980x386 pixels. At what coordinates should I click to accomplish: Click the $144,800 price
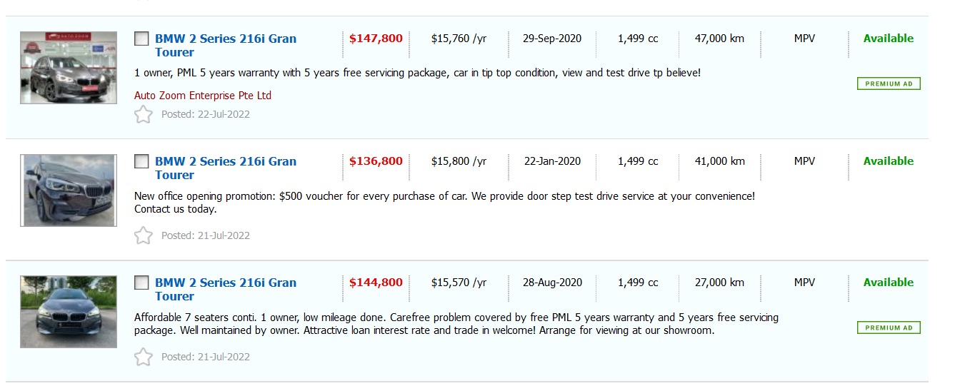coord(376,283)
